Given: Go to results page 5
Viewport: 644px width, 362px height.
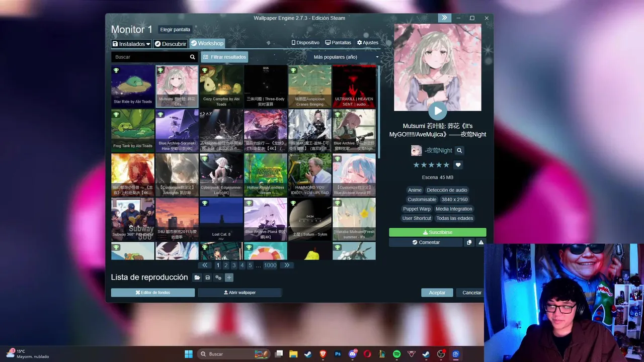Looking at the screenshot, I should pyautogui.click(x=250, y=265).
